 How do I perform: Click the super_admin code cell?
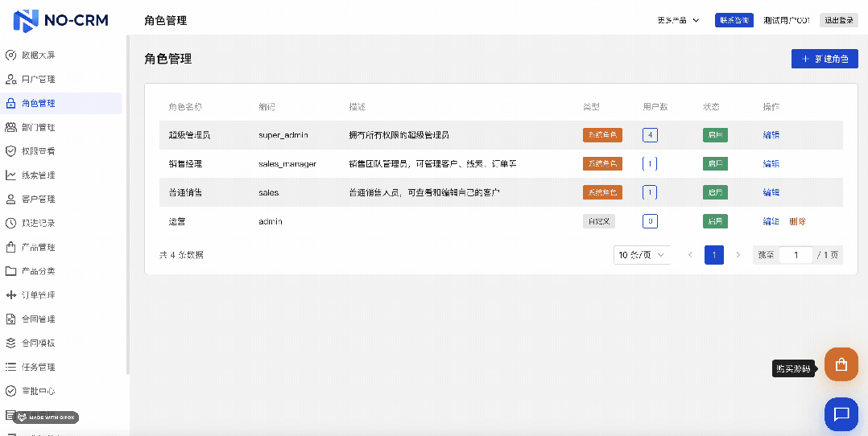coord(283,135)
